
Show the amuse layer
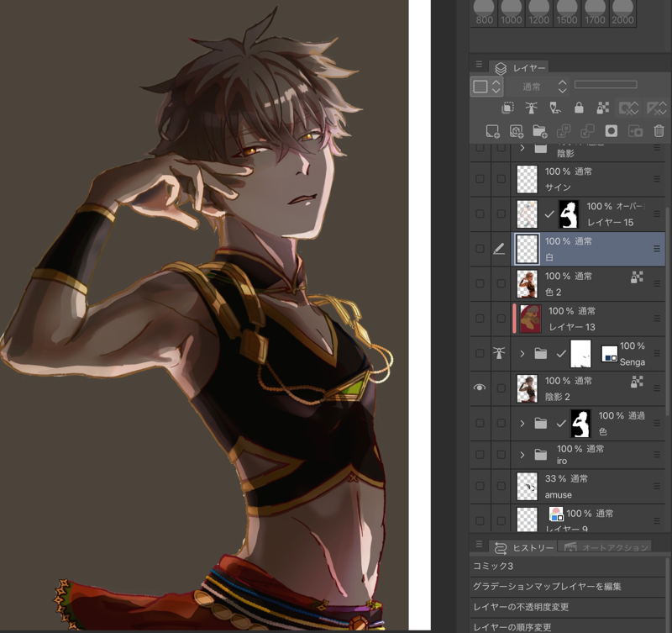tap(480, 486)
